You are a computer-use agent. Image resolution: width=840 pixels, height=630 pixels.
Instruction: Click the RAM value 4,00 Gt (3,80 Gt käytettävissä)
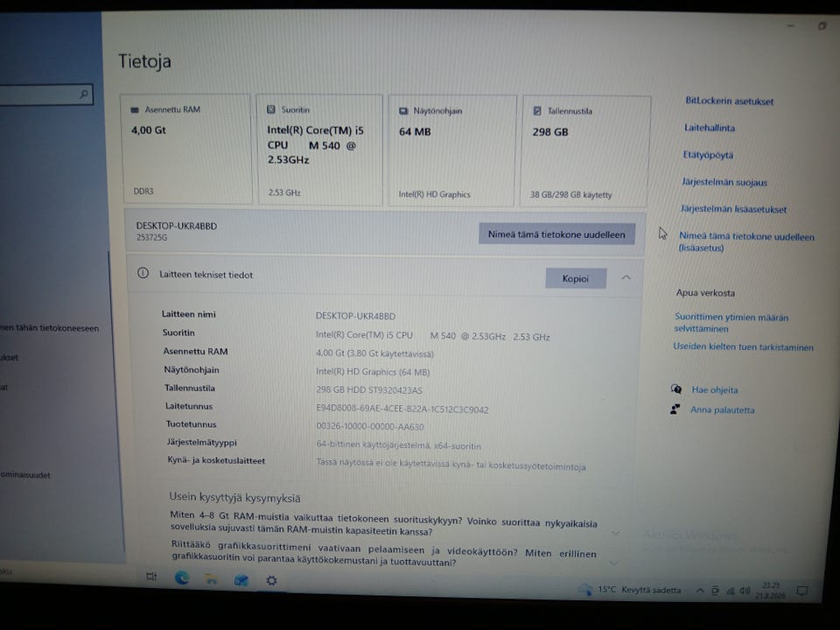click(374, 353)
